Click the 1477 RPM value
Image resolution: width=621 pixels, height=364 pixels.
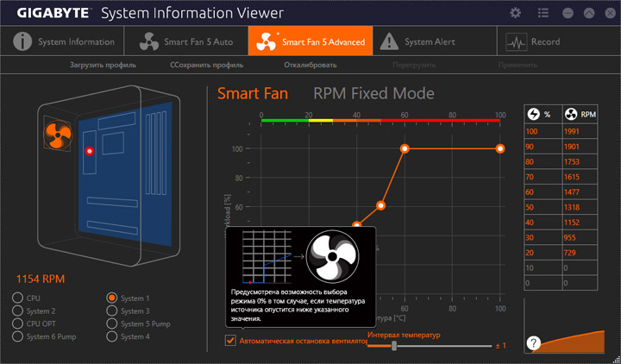tap(572, 191)
